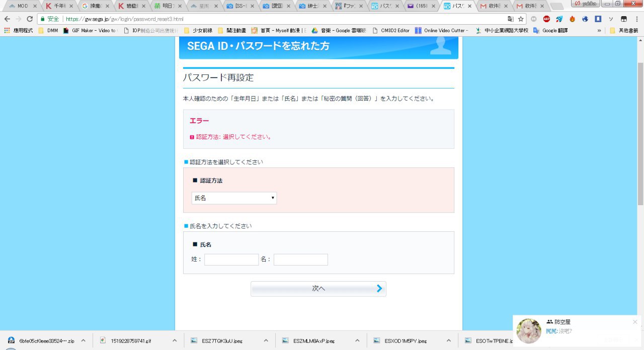
Task: Click the browser back arrow
Action: (7, 19)
